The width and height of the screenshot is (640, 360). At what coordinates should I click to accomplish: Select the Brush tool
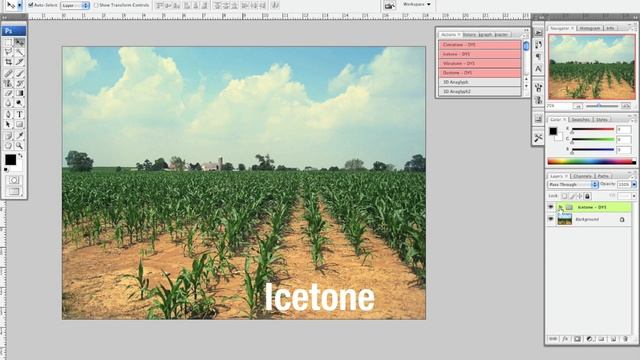coord(19,74)
